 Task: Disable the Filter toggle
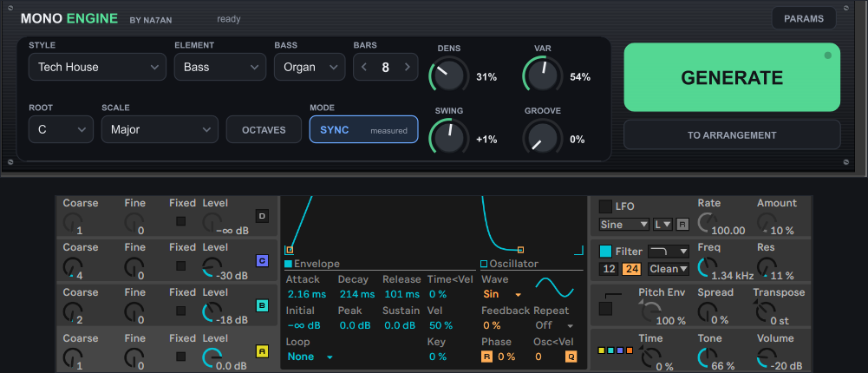(x=605, y=252)
